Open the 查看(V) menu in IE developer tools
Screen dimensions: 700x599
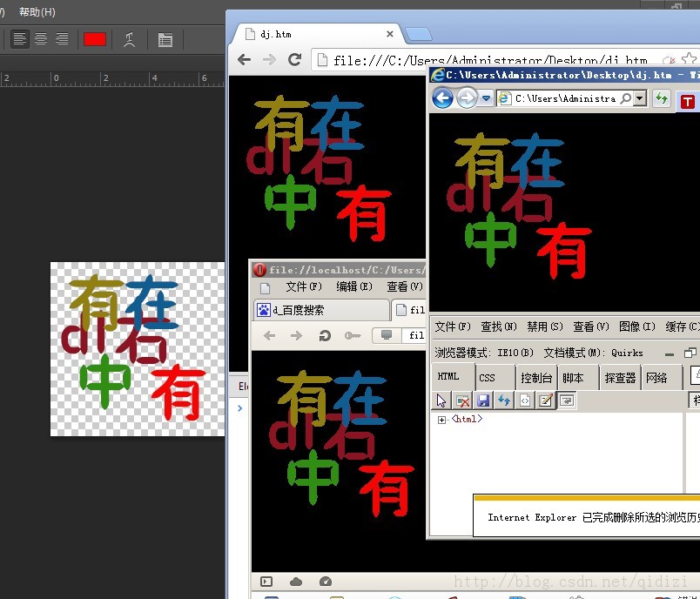pyautogui.click(x=591, y=326)
